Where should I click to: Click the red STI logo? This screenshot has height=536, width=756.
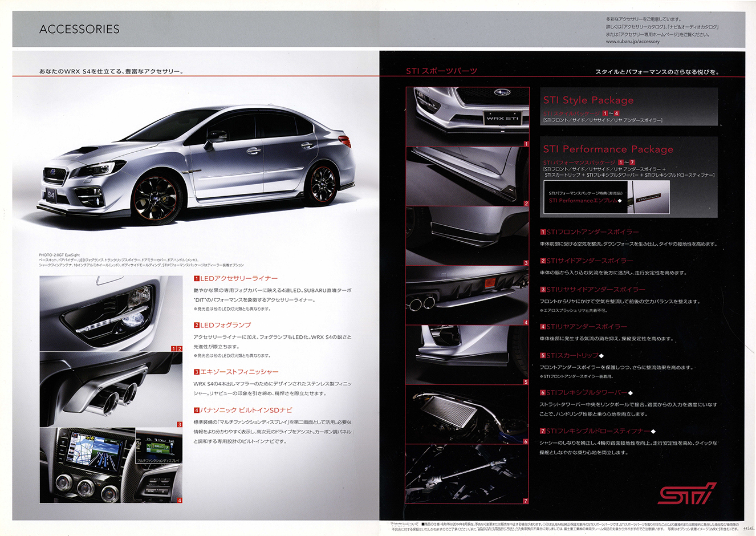[x=686, y=494]
